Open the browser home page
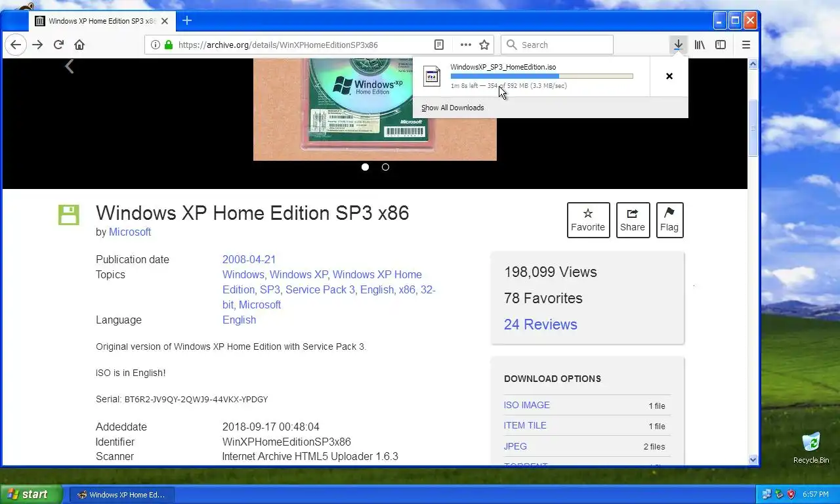Screen dimensions: 840x504 [x=79, y=45]
